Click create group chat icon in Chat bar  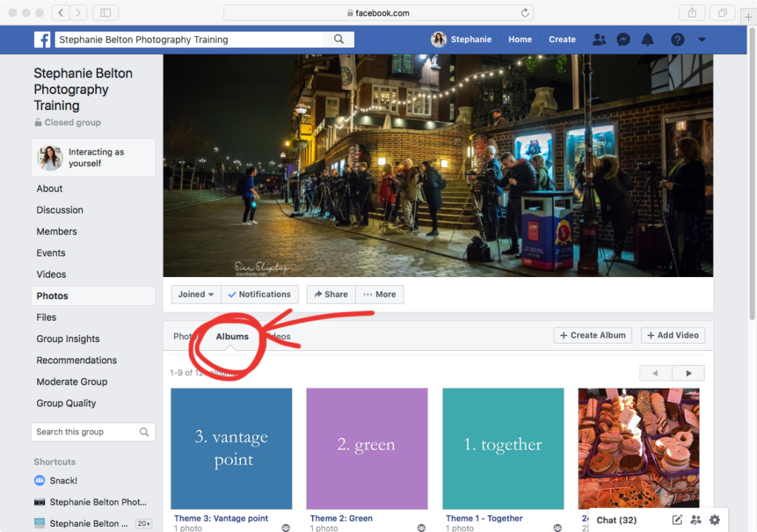click(696, 520)
